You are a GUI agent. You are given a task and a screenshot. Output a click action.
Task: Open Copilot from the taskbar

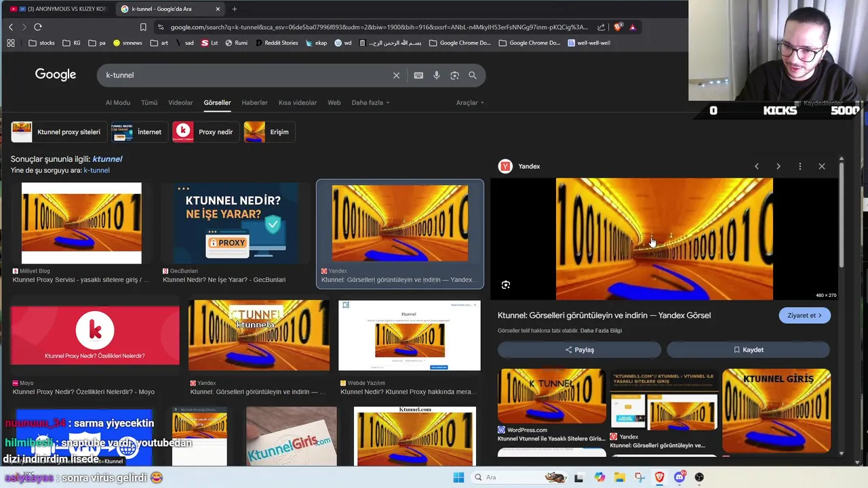pos(599,477)
